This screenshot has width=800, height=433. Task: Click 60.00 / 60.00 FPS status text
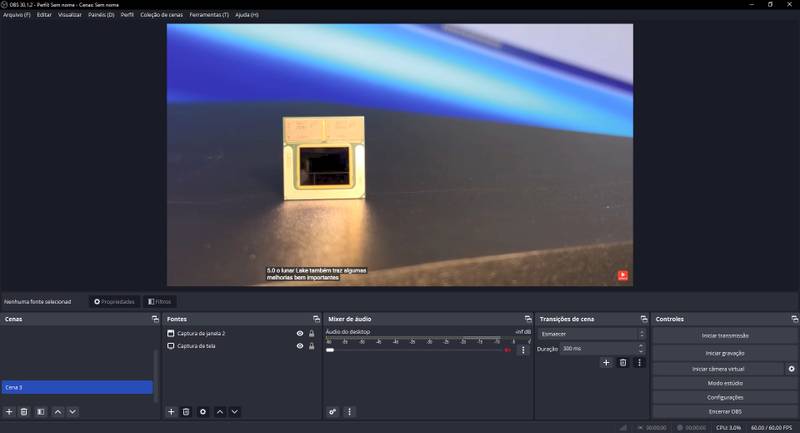coord(771,427)
